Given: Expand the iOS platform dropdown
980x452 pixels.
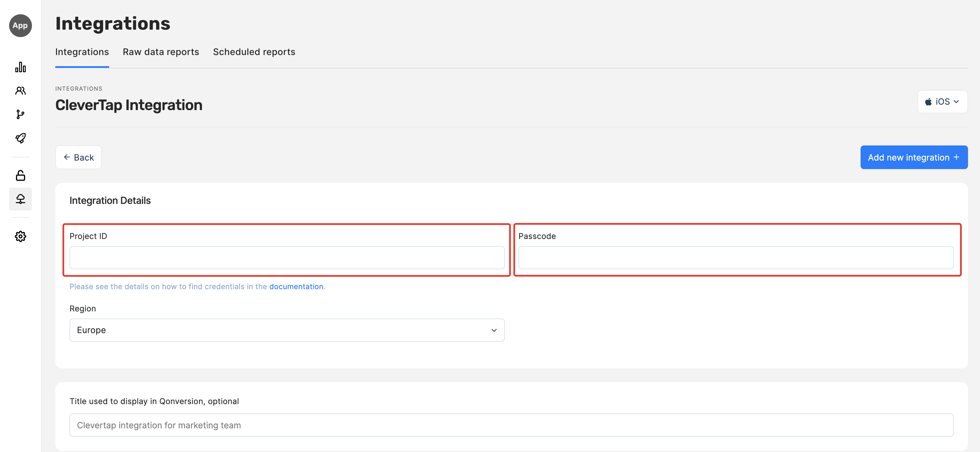Looking at the screenshot, I should click(942, 102).
